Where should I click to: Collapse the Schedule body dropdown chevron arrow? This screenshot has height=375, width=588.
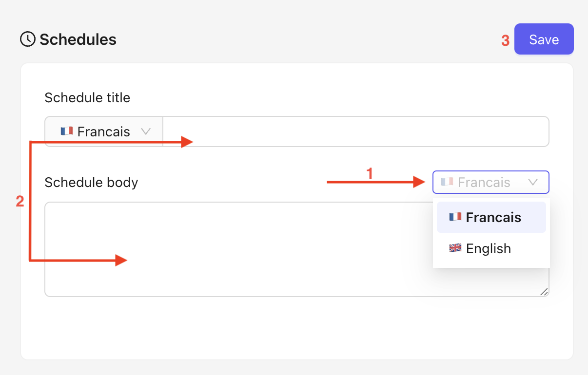(533, 182)
